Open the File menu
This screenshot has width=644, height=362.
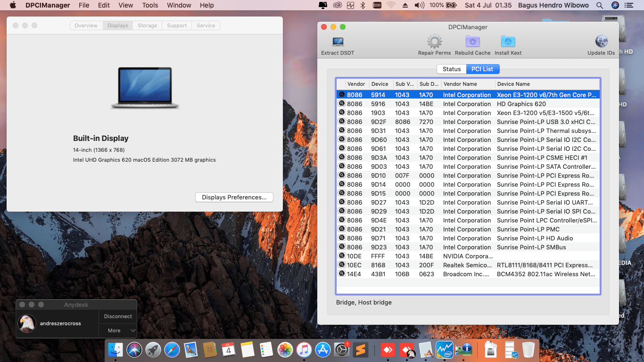coord(84,5)
